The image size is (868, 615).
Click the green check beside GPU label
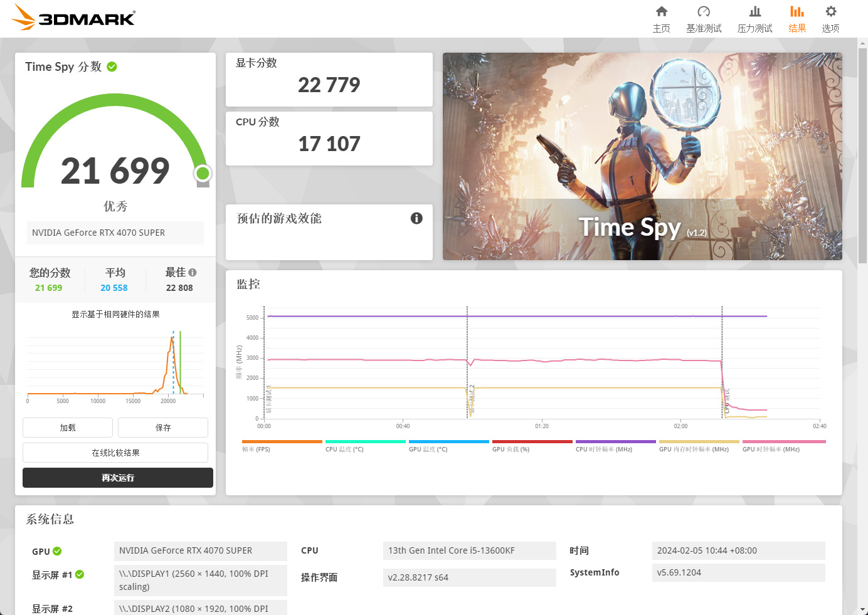coord(57,551)
